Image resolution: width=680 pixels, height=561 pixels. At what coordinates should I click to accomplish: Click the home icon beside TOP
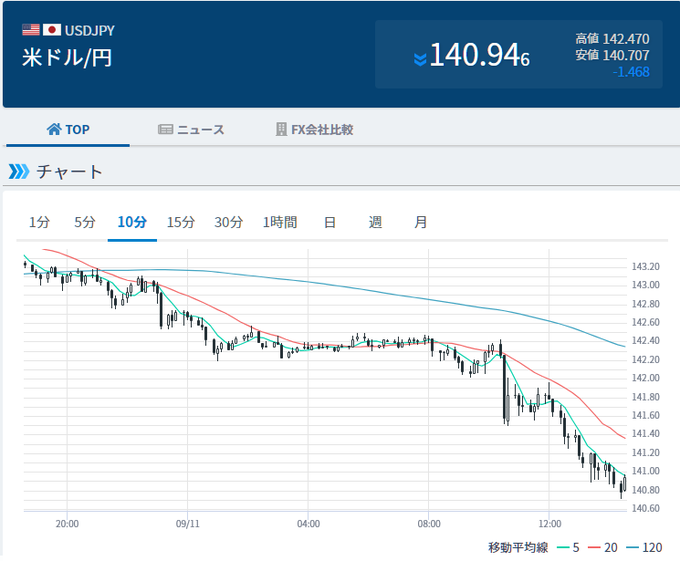pos(55,130)
